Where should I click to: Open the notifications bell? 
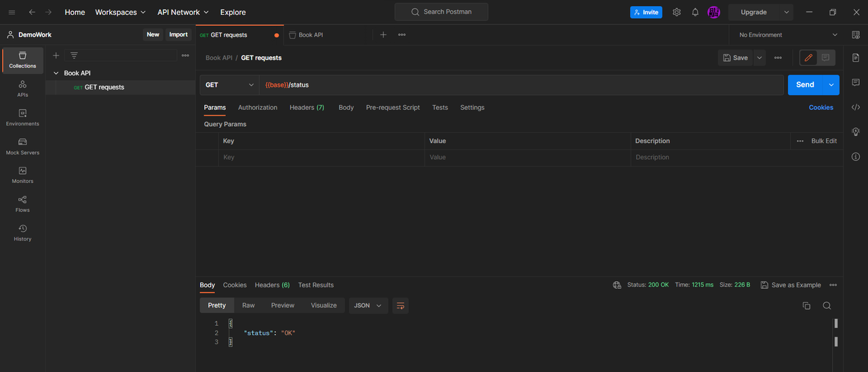click(x=695, y=12)
